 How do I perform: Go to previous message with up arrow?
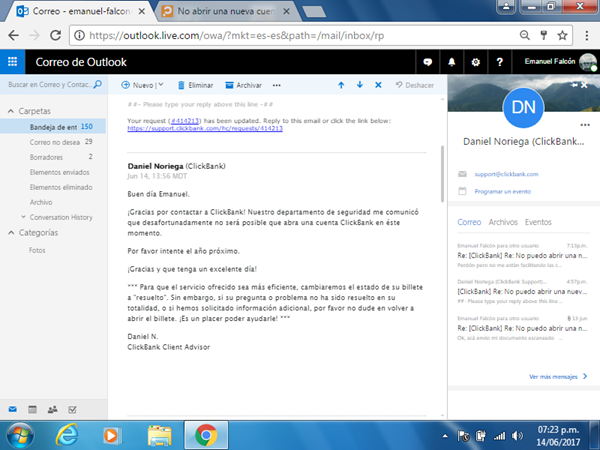pyautogui.click(x=341, y=85)
